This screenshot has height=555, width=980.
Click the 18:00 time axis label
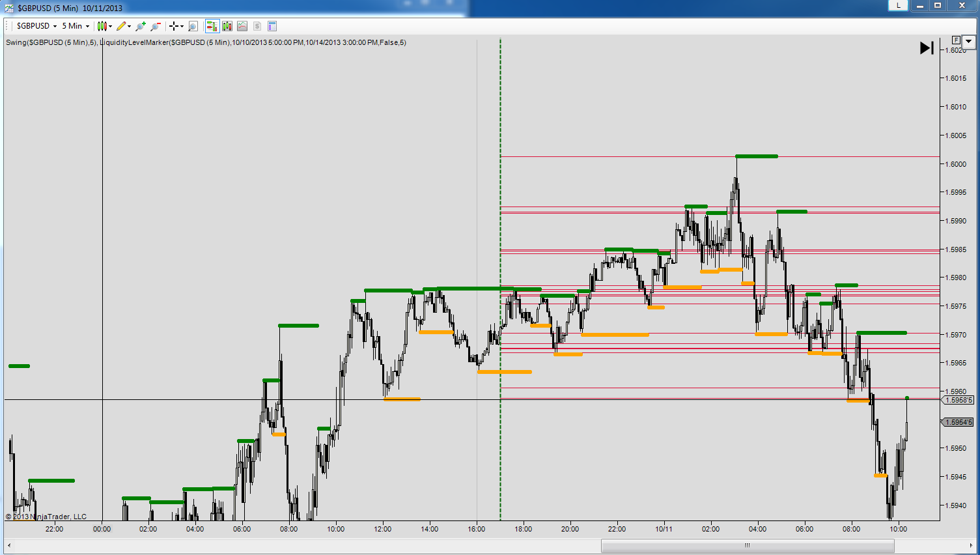coord(523,529)
